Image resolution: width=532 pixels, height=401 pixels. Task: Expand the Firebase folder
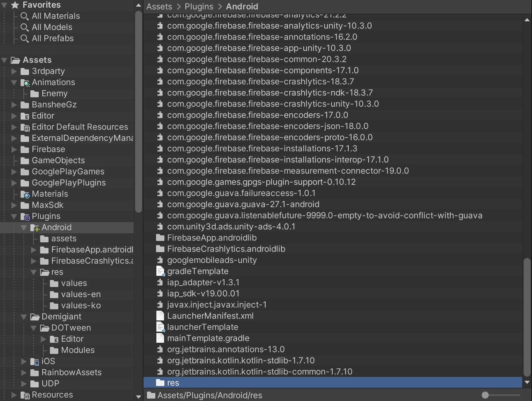(x=14, y=150)
